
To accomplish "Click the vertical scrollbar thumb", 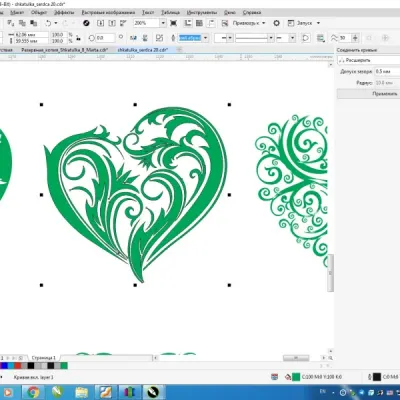I will click(x=330, y=273).
